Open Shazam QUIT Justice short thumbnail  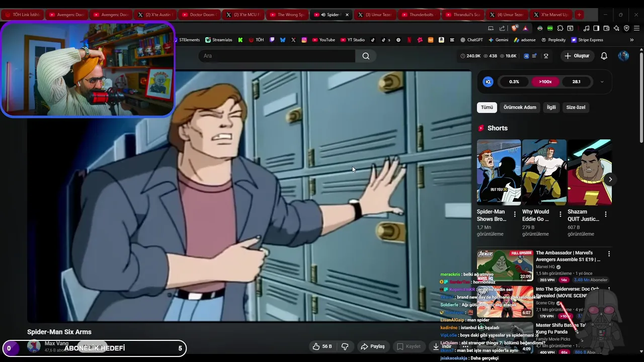click(589, 172)
